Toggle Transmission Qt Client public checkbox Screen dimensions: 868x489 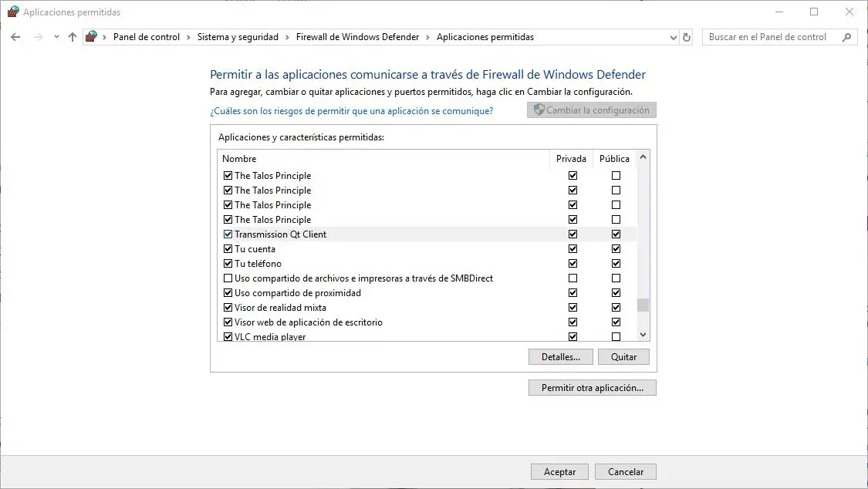(616, 234)
